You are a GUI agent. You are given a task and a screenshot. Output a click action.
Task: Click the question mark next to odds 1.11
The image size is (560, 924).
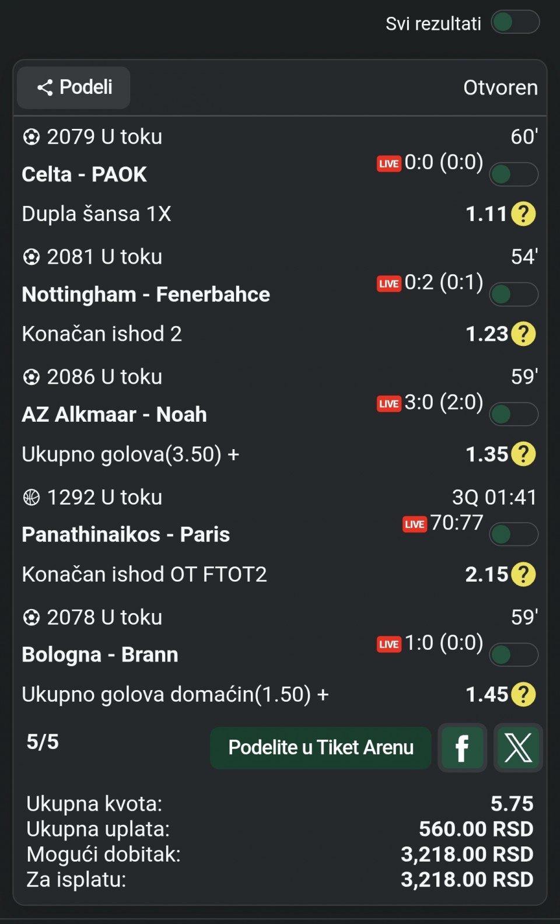523,214
